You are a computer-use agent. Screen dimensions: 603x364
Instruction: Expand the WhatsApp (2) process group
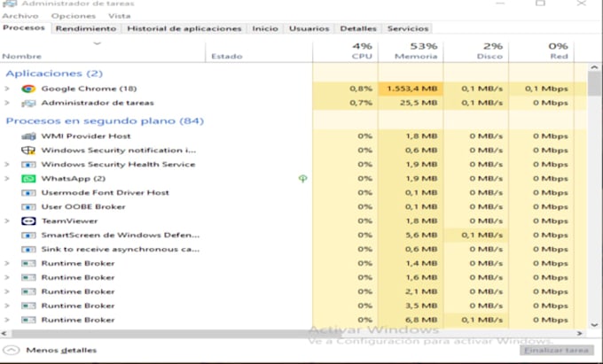click(6, 179)
